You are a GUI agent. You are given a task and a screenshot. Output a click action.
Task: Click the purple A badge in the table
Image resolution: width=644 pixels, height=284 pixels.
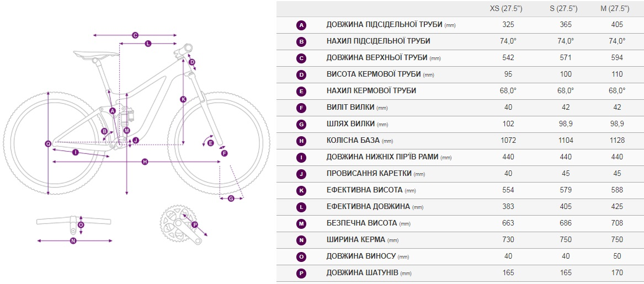(301, 25)
